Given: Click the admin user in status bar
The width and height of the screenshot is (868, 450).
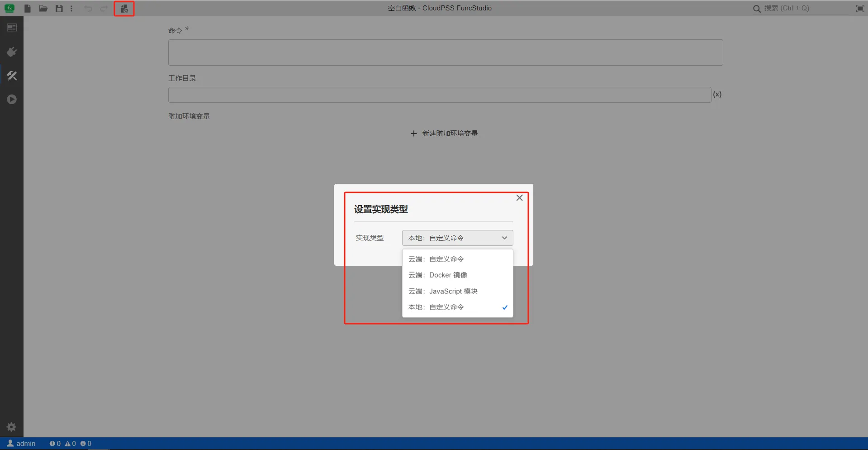Looking at the screenshot, I should 21,444.
